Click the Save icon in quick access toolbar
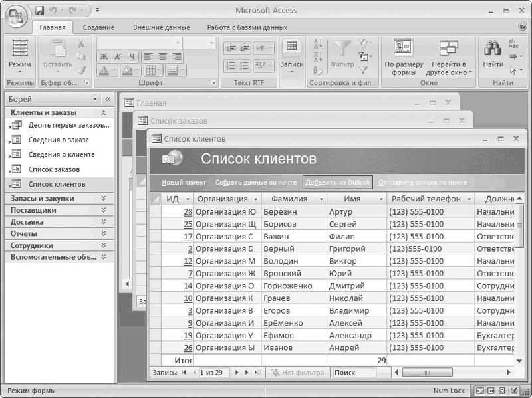 [39, 11]
